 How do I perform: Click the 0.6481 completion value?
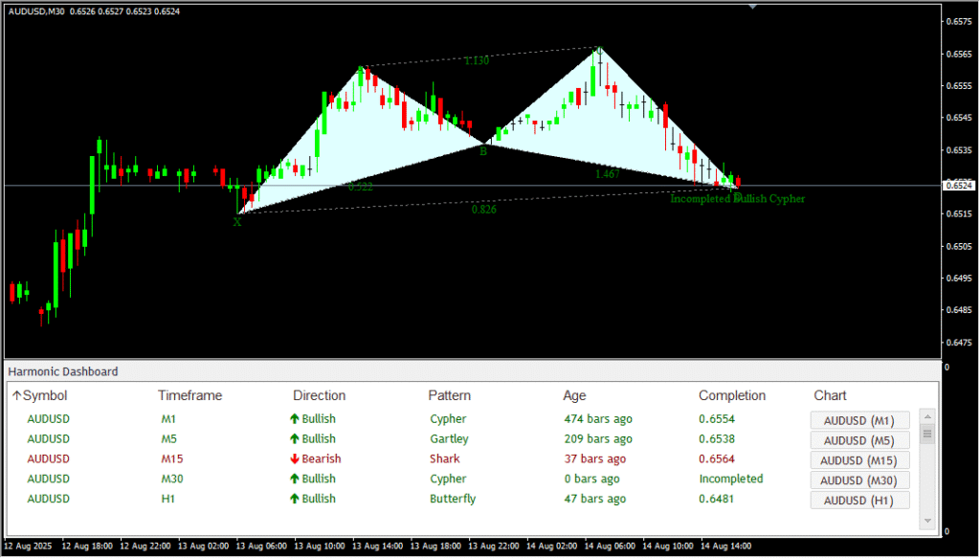tap(717, 500)
